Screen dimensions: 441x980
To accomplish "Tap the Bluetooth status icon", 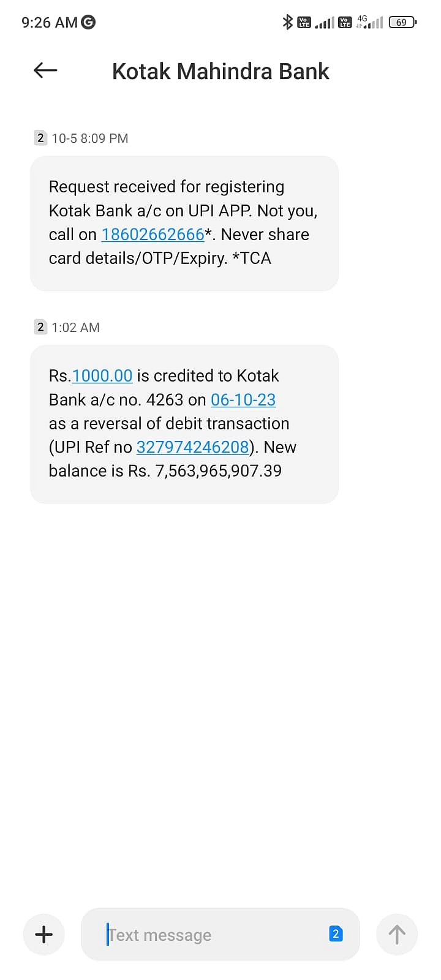I will (287, 23).
